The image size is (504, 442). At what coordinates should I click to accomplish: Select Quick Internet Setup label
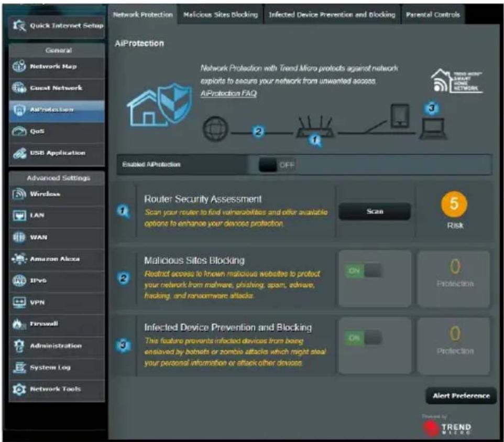pyautogui.click(x=67, y=25)
